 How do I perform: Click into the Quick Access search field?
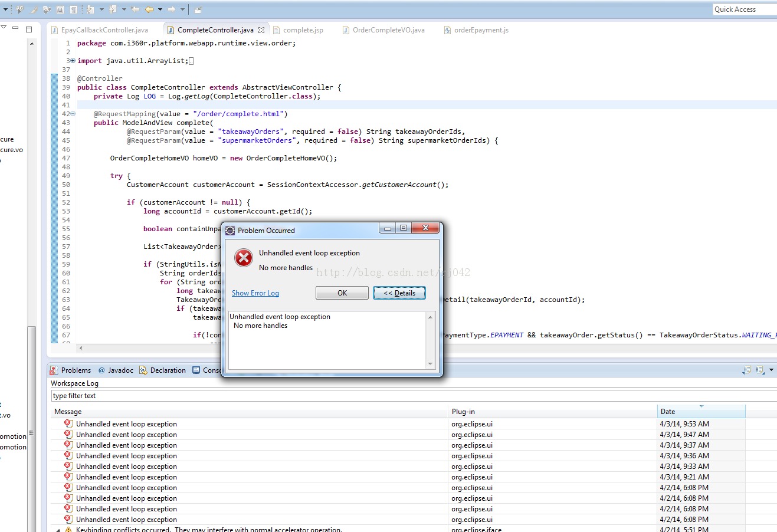(745, 9)
